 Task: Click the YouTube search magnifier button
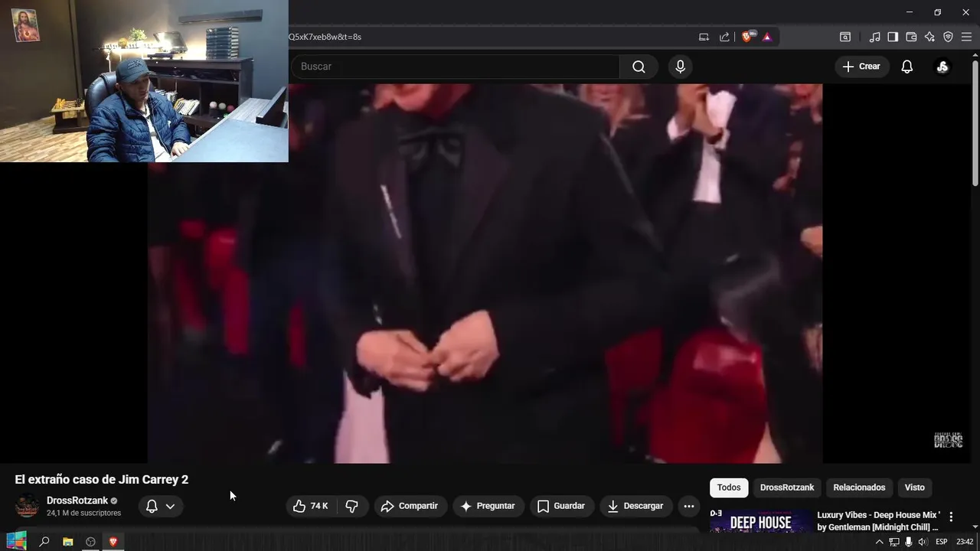coord(639,67)
